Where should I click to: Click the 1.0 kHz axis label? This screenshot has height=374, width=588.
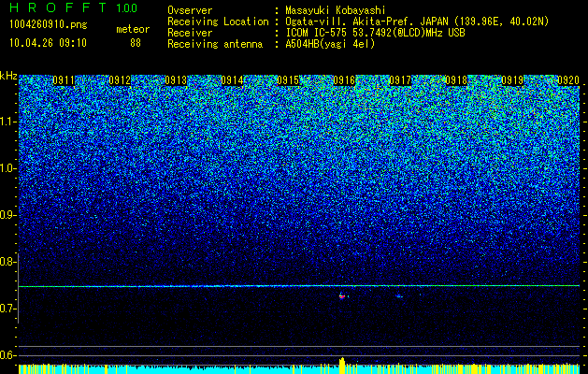click(7, 169)
